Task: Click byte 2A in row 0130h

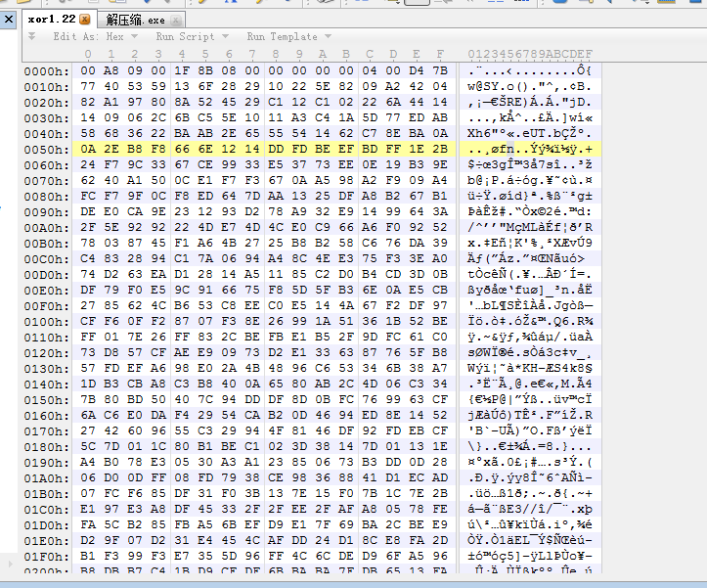Action: tap(229, 368)
